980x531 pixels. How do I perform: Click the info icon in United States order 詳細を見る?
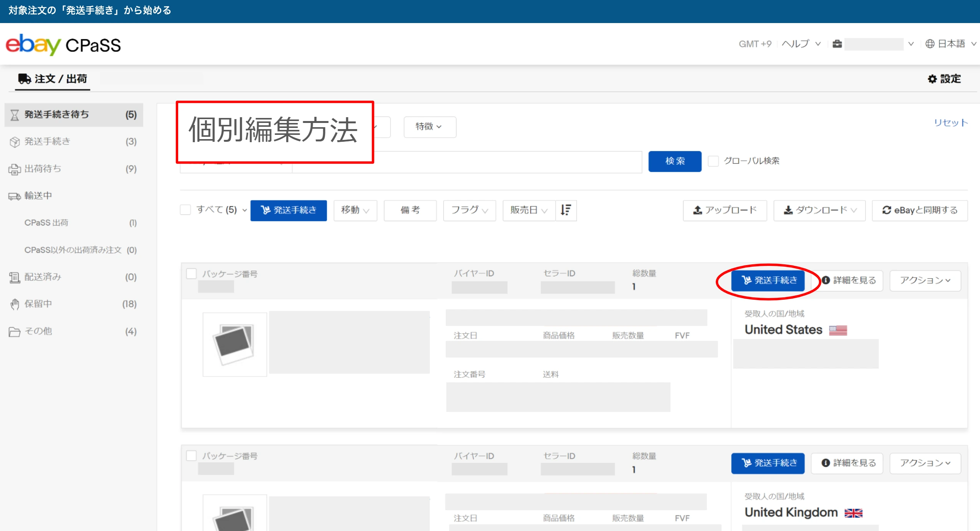click(826, 280)
